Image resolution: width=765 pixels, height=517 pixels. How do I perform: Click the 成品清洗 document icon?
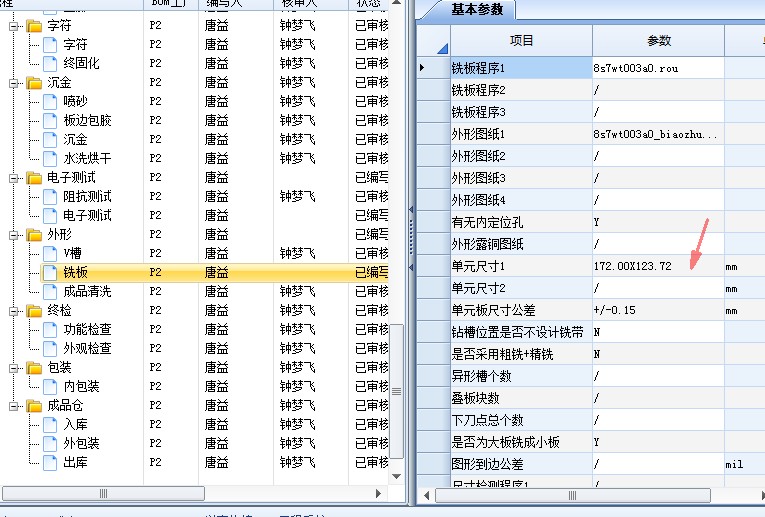(x=50, y=292)
